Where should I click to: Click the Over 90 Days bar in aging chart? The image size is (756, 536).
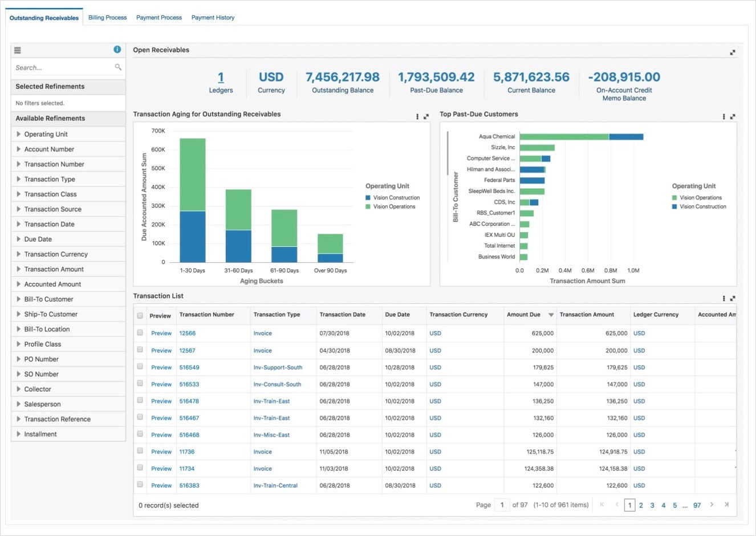[330, 248]
